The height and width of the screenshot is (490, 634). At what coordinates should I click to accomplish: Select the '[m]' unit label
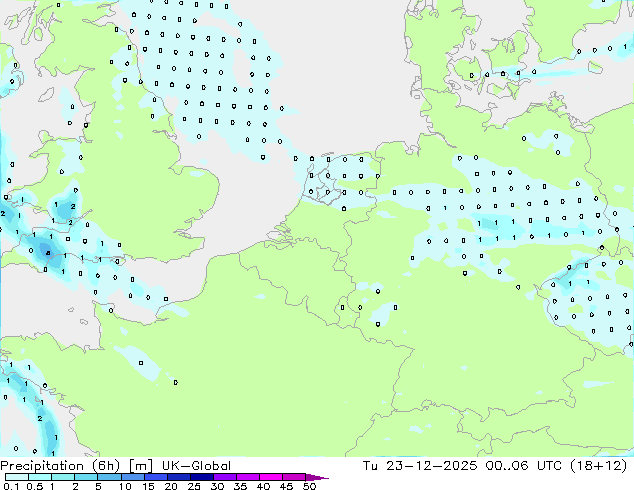[141, 466]
